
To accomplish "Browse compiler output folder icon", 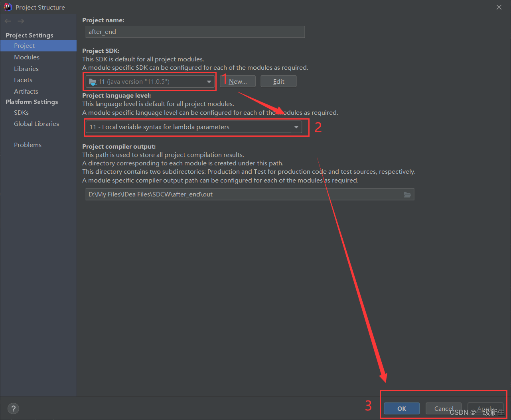I will pos(407,194).
